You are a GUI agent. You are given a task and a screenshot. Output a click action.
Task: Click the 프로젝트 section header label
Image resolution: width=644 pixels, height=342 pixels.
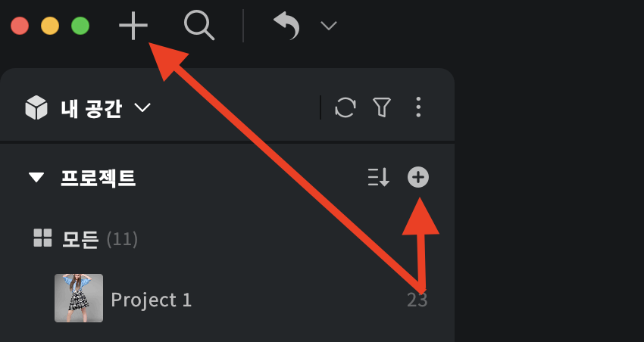(98, 178)
